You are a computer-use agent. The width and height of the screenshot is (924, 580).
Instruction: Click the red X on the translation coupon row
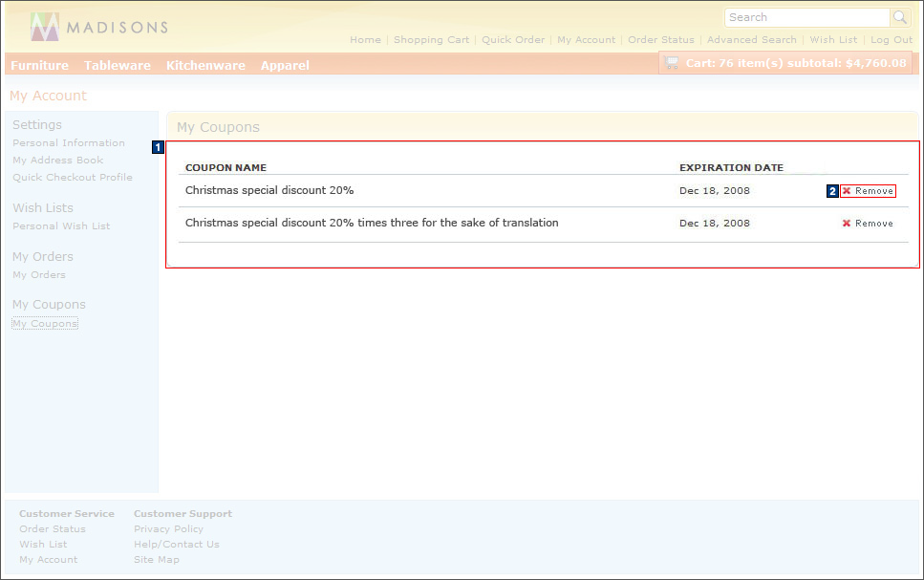(845, 223)
